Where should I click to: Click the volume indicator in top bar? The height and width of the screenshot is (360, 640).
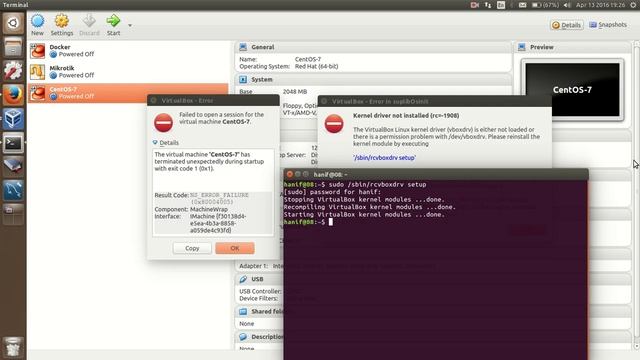(x=567, y=5)
